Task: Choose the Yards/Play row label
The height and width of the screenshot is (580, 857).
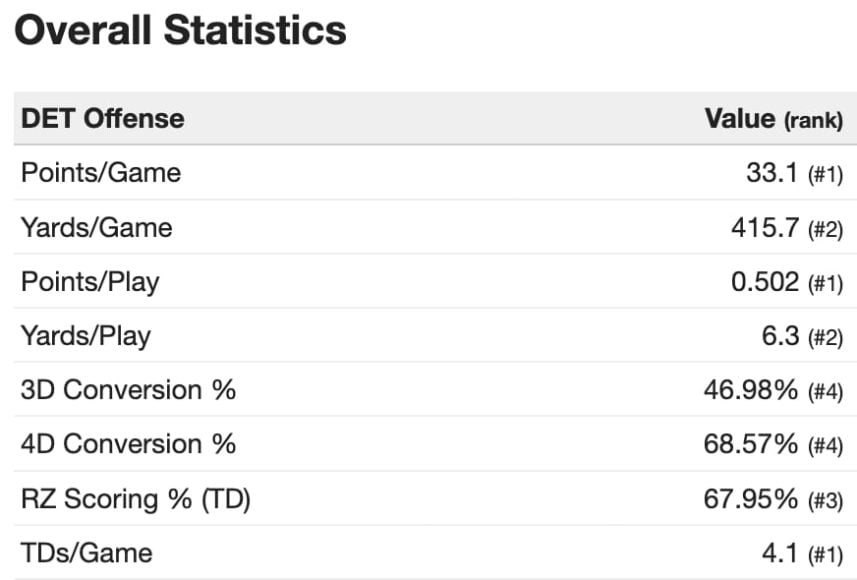Action: click(x=85, y=336)
